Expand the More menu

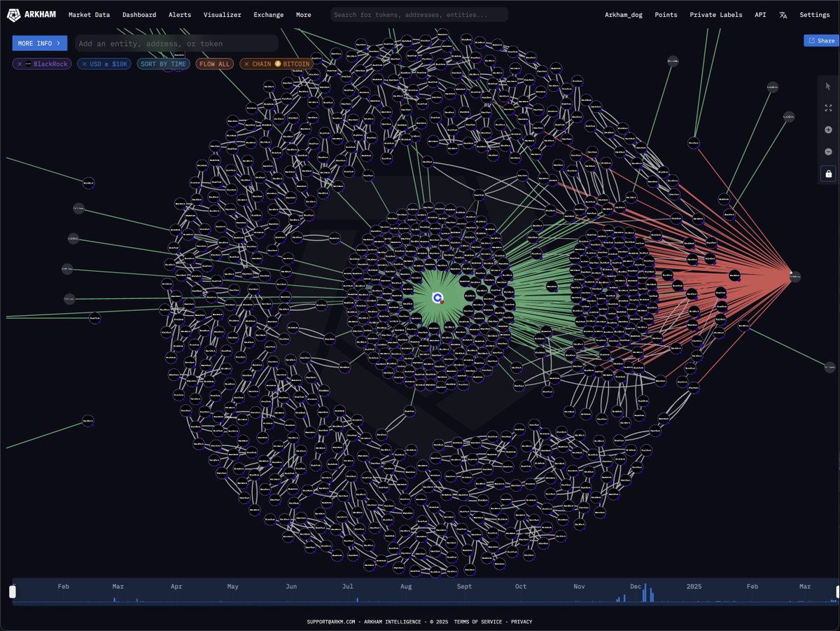[x=303, y=15]
